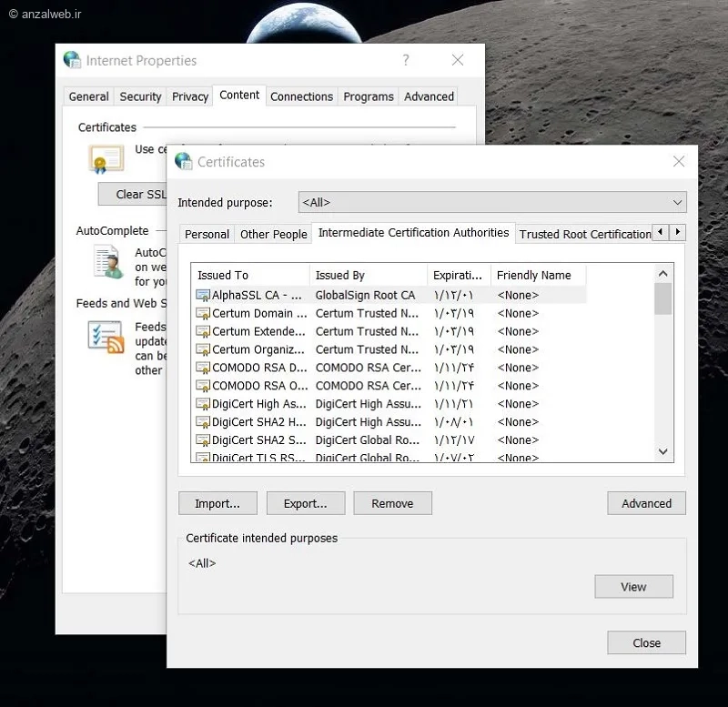
Task: Click the Close button in Certificates dialog
Action: [646, 643]
